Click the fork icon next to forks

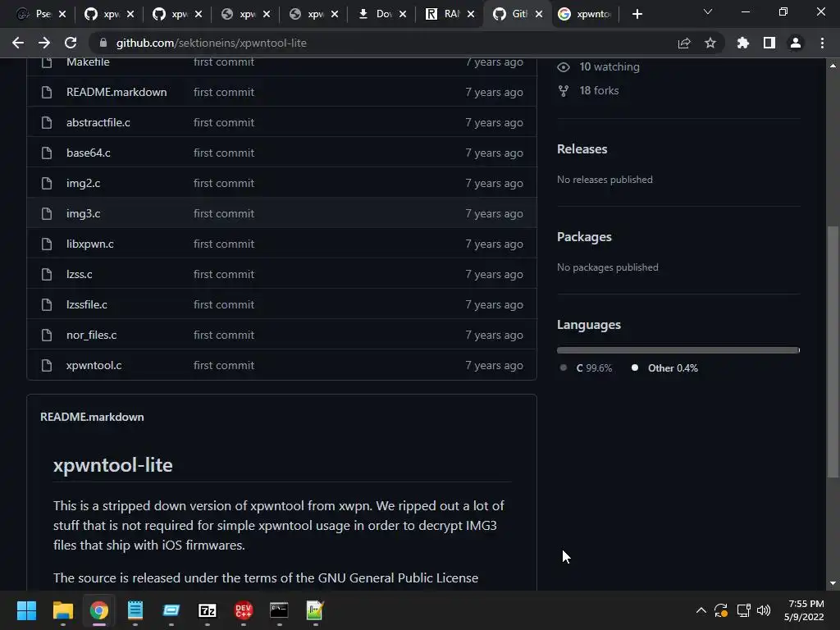[564, 91]
